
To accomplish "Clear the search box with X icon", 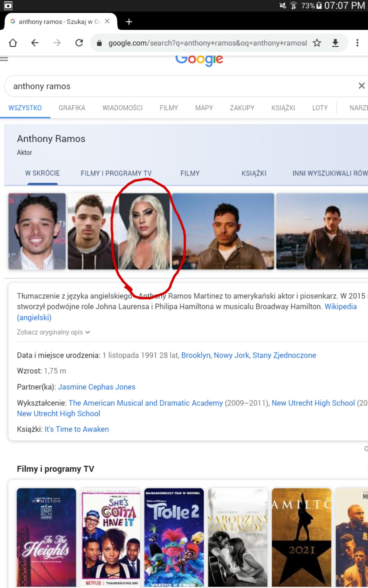I will coord(361,86).
